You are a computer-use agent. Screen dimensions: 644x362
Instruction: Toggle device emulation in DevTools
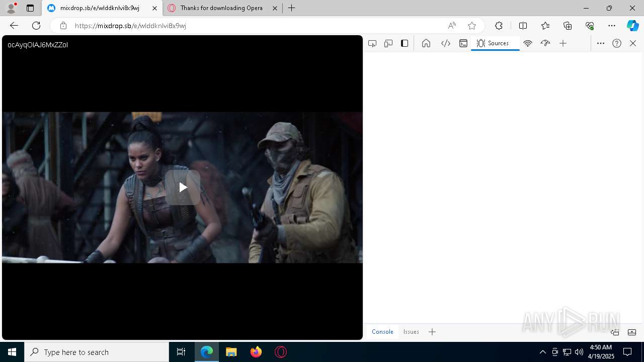tap(388, 43)
